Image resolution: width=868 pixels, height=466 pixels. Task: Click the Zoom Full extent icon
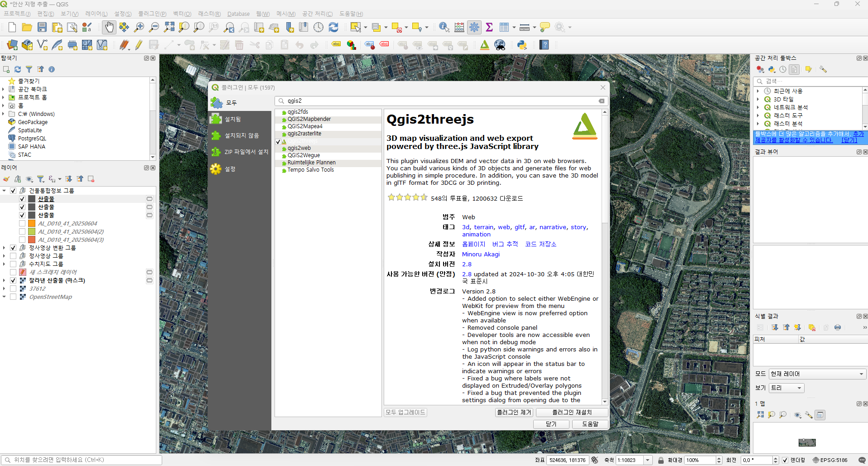pyautogui.click(x=169, y=27)
